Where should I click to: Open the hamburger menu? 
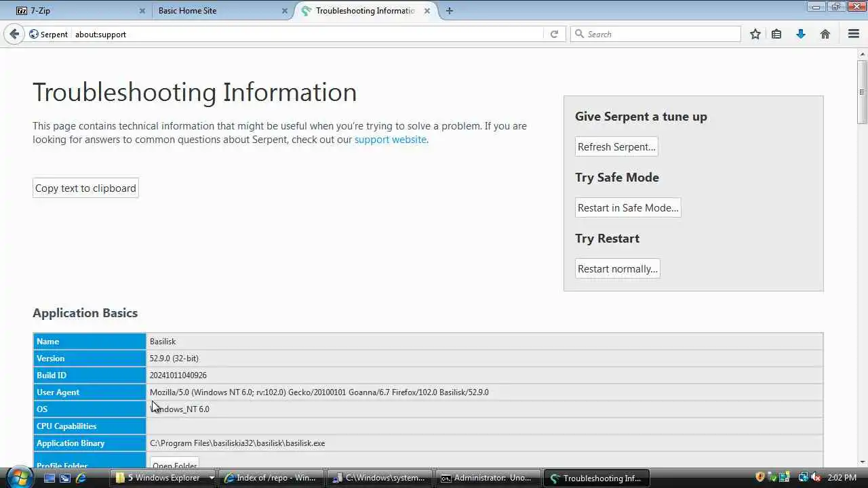854,34
